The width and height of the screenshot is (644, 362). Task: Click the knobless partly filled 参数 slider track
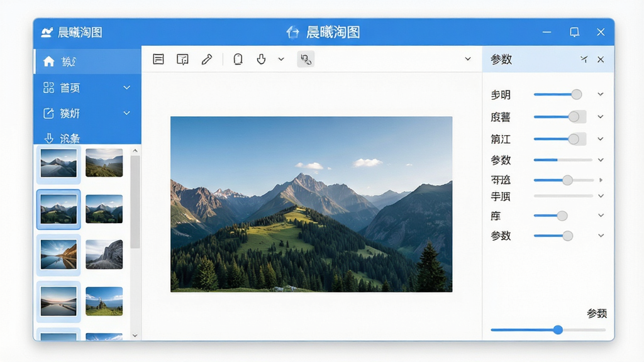(563, 160)
